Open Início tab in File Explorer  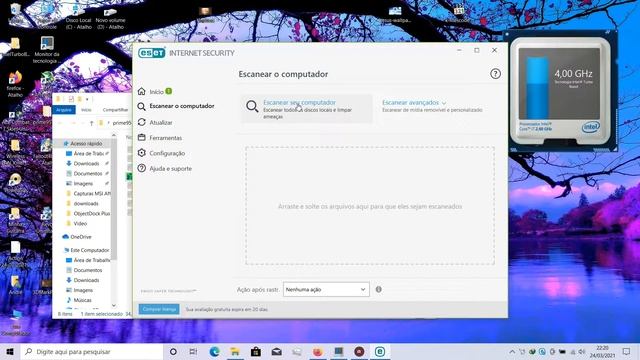pyautogui.click(x=86, y=110)
